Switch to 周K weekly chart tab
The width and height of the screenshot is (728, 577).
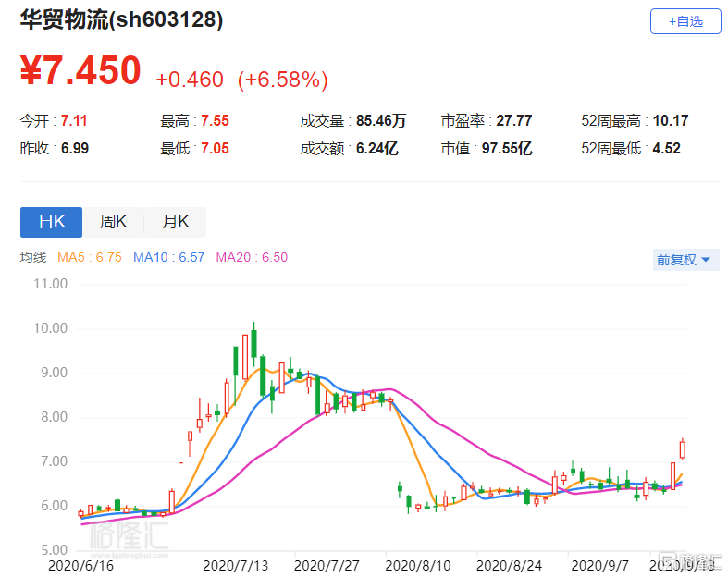[x=113, y=222]
